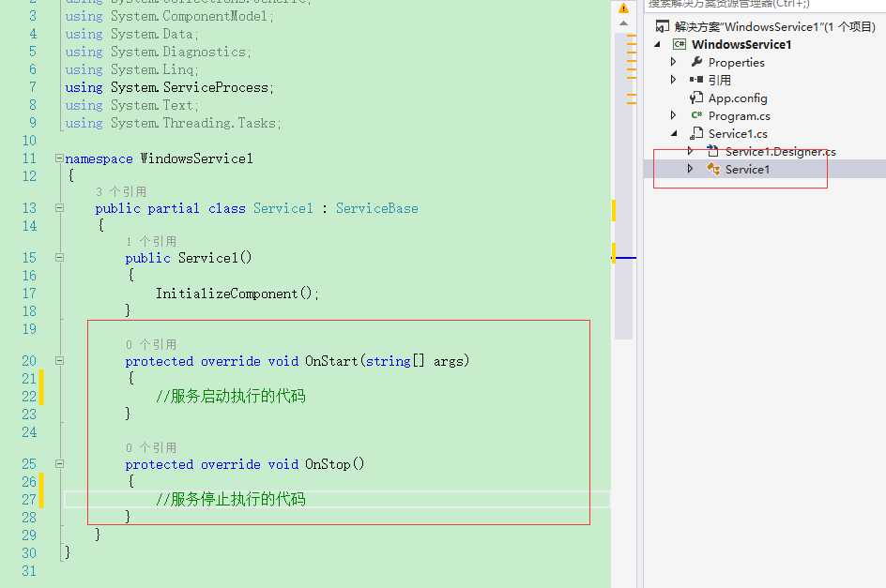
Task: Select Service1.Designer.cs in the tree
Action: (780, 151)
